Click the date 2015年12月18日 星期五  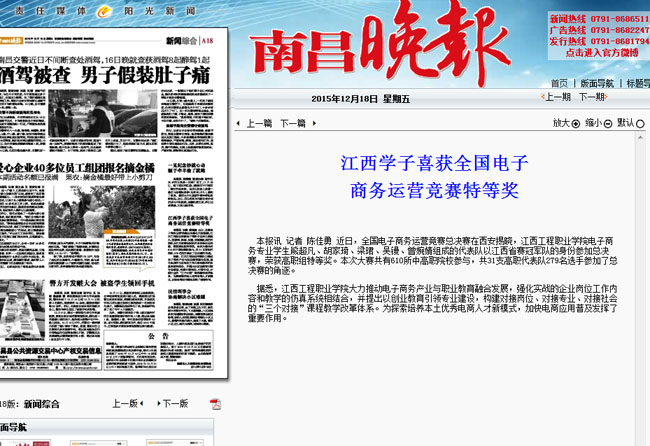coord(360,99)
